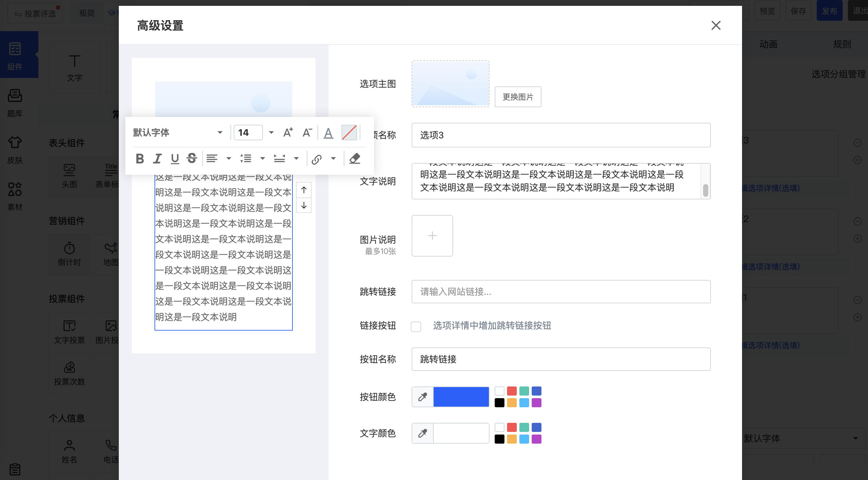The height and width of the screenshot is (480, 868).
Task: Click the 选项主图 thumbnail image
Action: (x=451, y=83)
